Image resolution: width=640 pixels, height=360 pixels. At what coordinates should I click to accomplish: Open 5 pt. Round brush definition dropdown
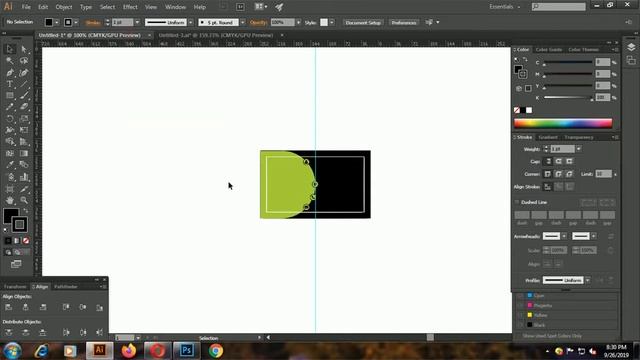pyautogui.click(x=242, y=22)
